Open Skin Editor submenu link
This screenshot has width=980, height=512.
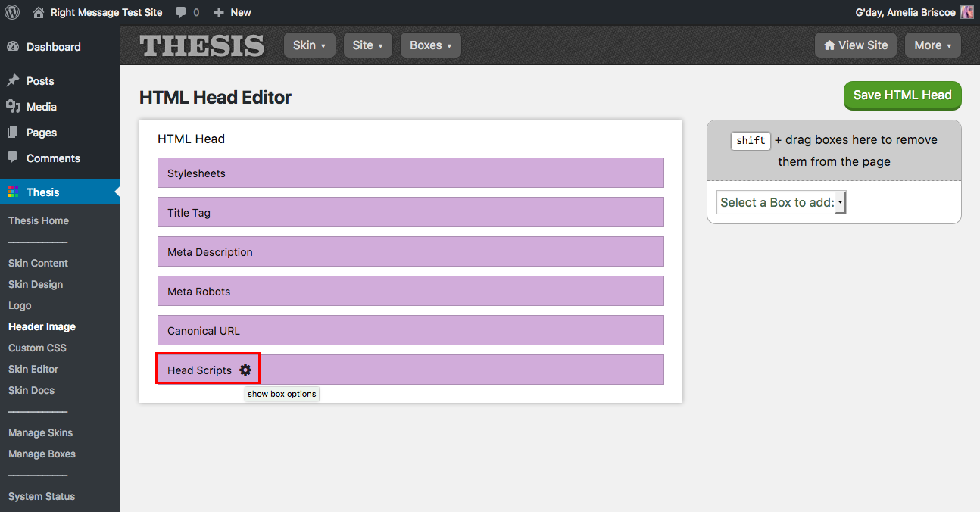(x=33, y=370)
